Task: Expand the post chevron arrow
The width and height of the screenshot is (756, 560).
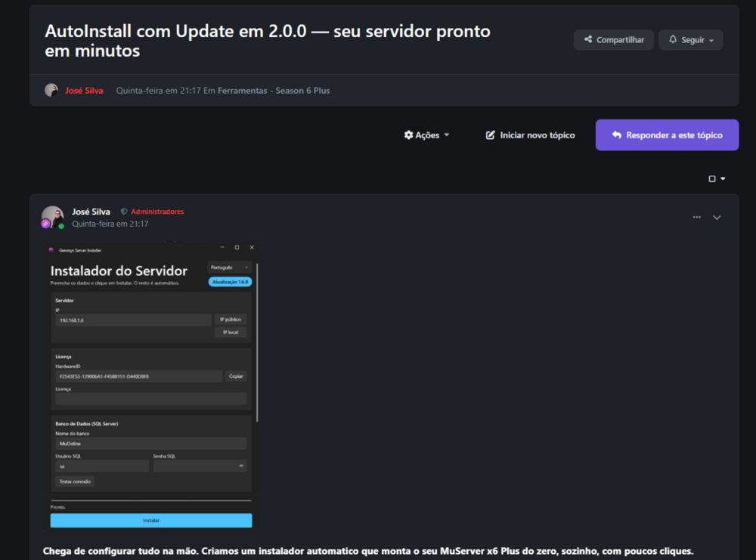Action: (717, 218)
